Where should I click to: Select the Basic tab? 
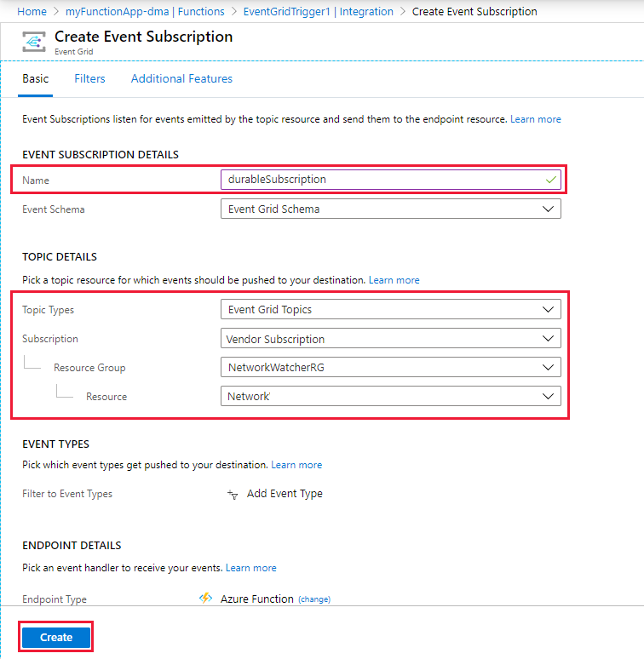point(35,79)
